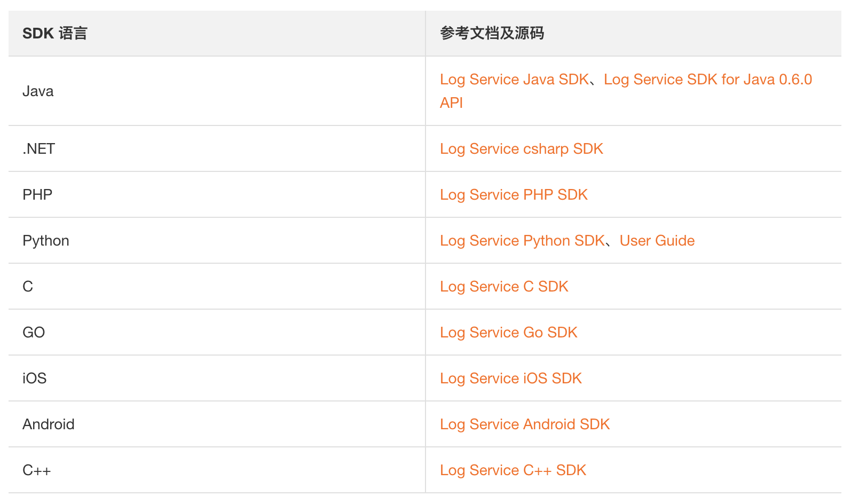Select the '参考文档及源码' column header
The width and height of the screenshot is (851, 504).
point(633,34)
